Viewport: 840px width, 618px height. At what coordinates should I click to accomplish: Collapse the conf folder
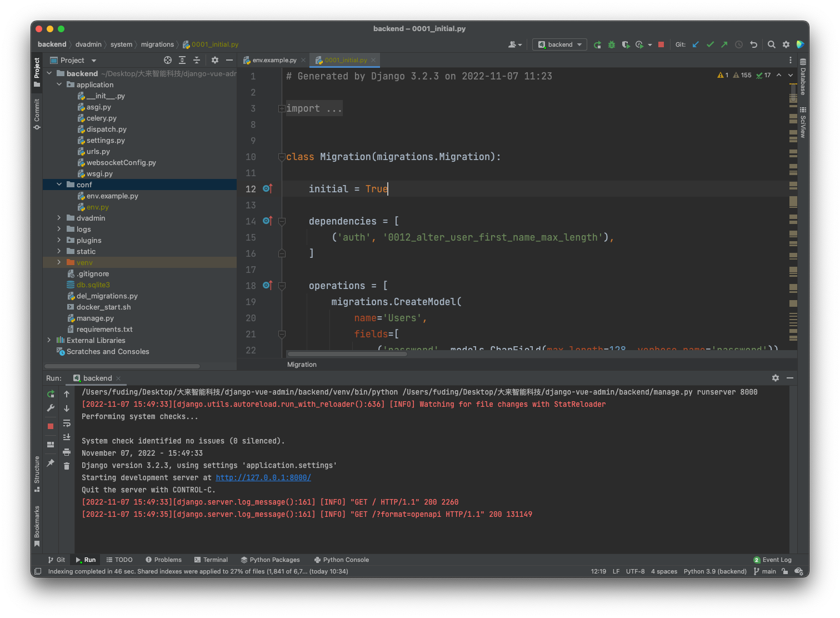coord(59,185)
